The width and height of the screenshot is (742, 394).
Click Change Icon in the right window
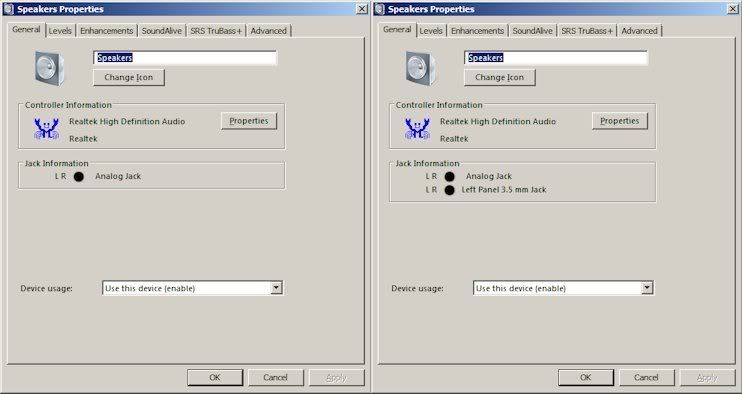[x=500, y=78]
